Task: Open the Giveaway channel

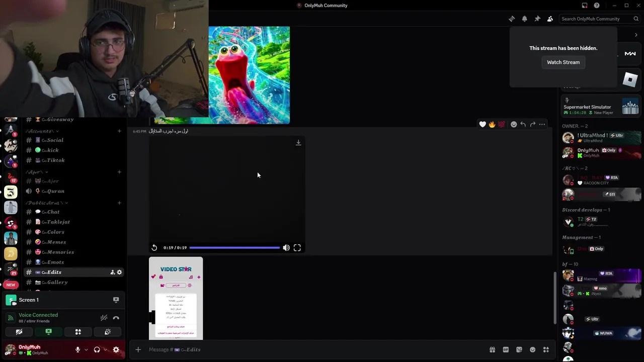Action: (x=74, y=120)
